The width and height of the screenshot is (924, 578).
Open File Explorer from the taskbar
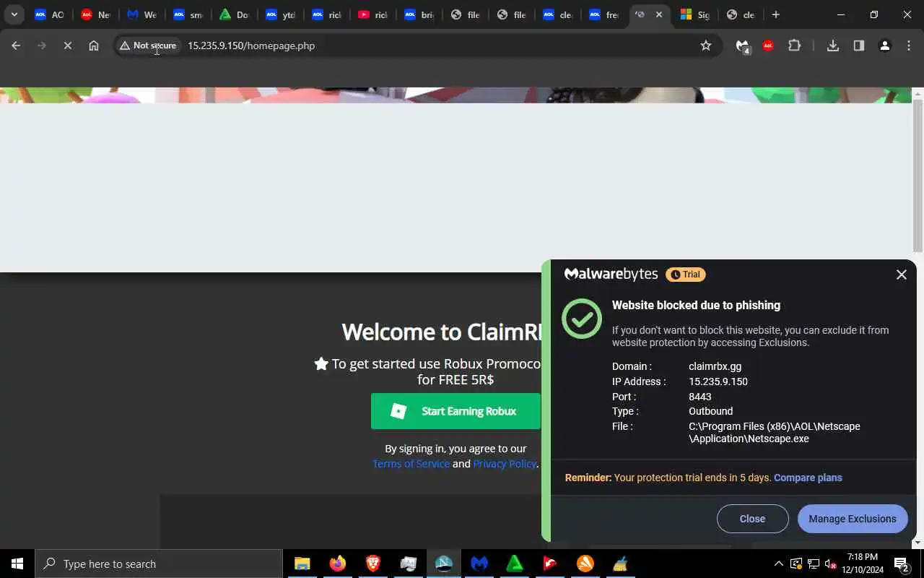click(302, 564)
